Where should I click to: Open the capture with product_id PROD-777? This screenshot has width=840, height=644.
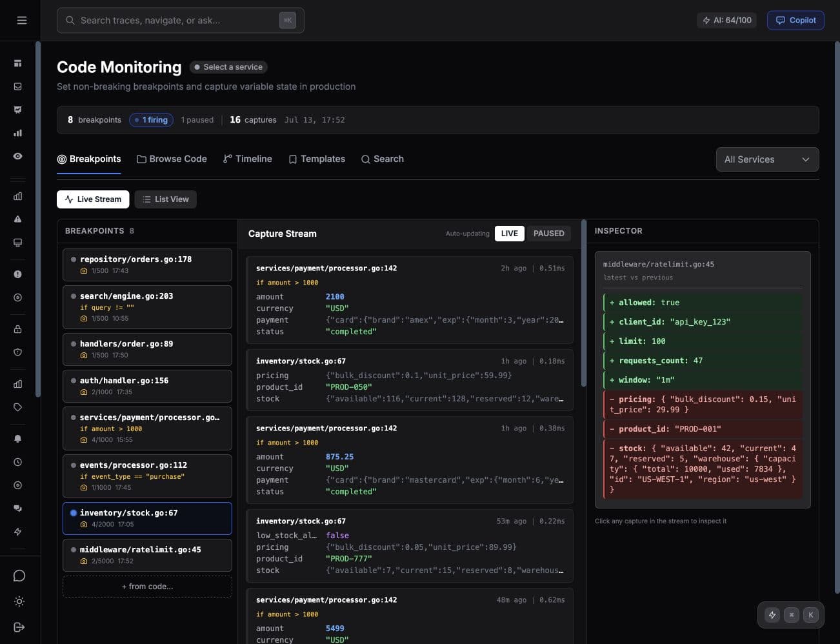(410, 546)
